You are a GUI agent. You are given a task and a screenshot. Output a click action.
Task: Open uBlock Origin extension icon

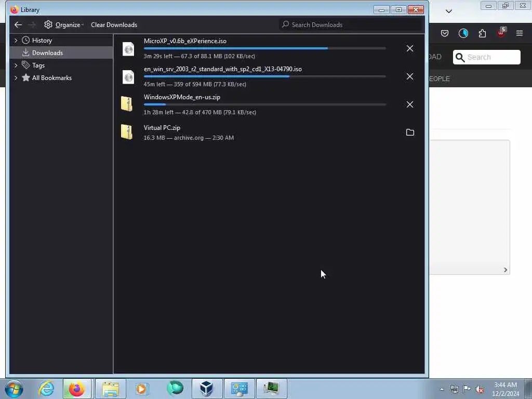pos(501,33)
